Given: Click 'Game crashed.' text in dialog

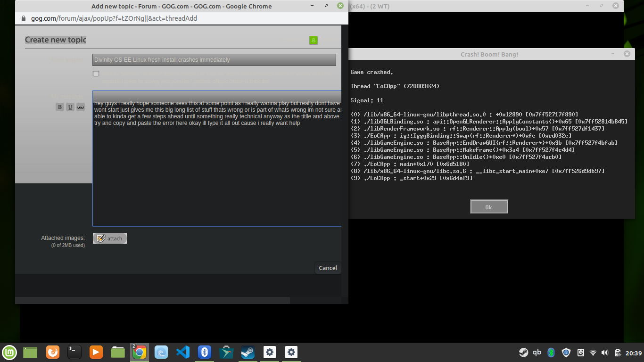Looking at the screenshot, I should click(x=372, y=72).
